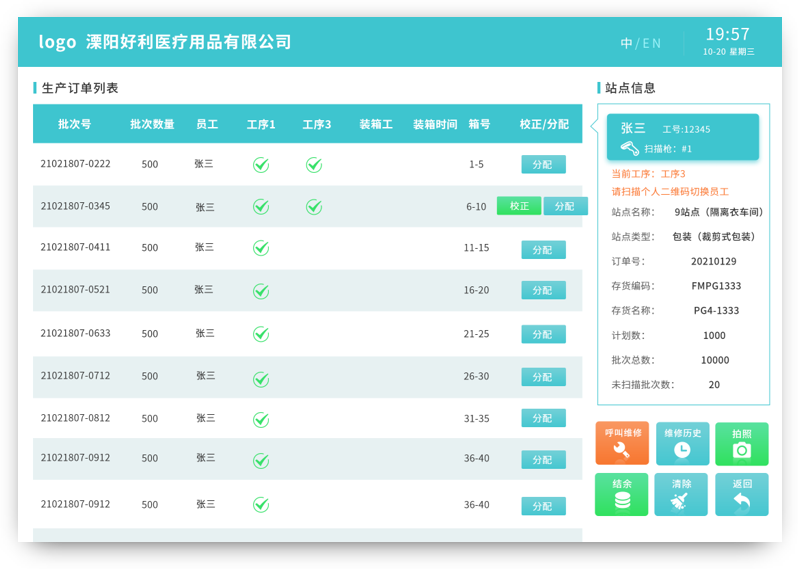Click 分配 button for batch 21021807-0222
Image resolution: width=798 pixels, height=569 pixels.
[x=543, y=164]
